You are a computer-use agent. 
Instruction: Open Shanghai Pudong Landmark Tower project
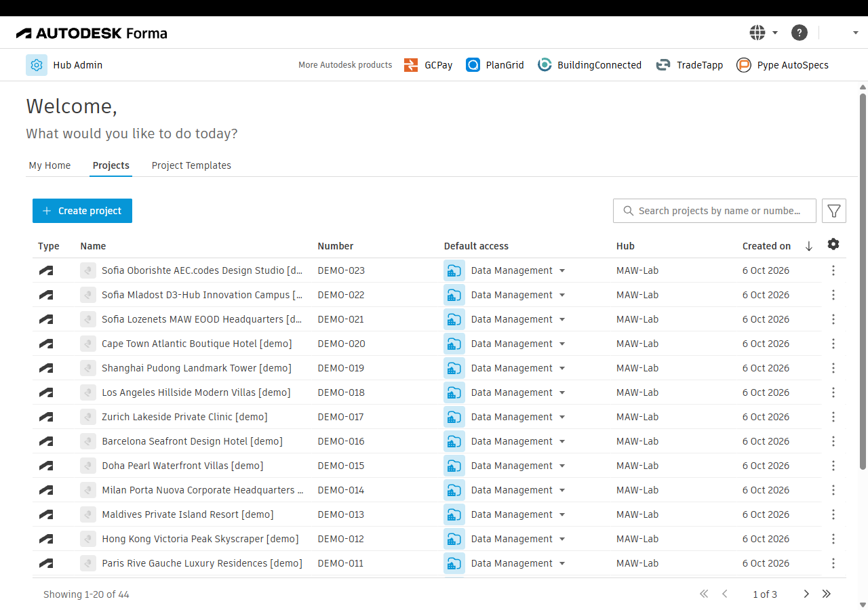(x=197, y=368)
